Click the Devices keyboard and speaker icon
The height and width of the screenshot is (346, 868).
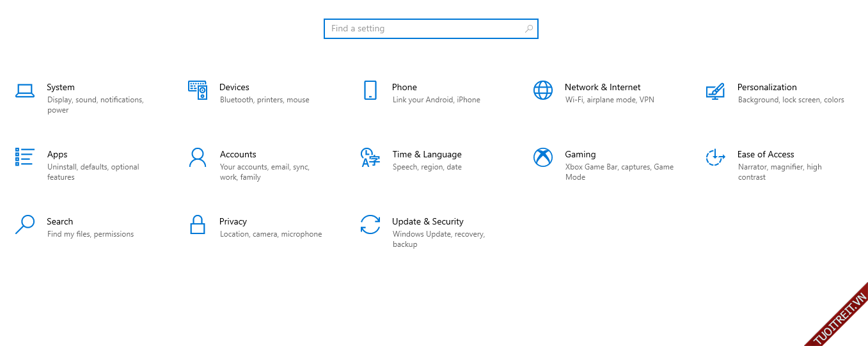click(x=197, y=90)
